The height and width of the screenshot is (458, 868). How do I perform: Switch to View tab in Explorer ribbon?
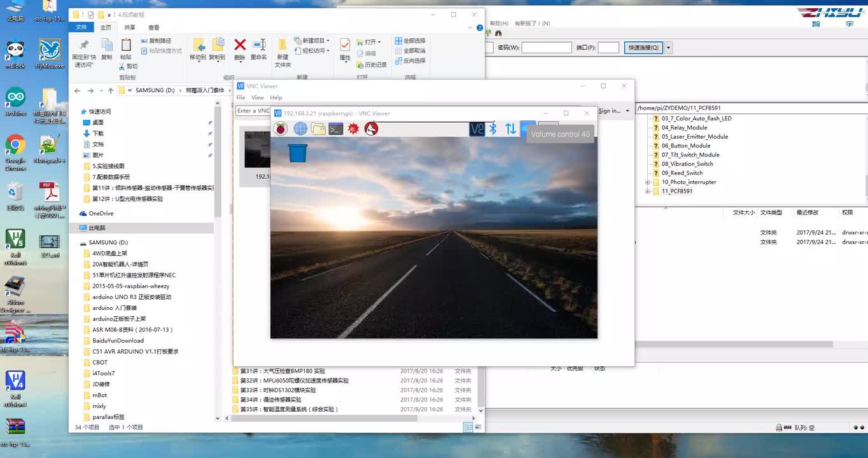point(154,27)
